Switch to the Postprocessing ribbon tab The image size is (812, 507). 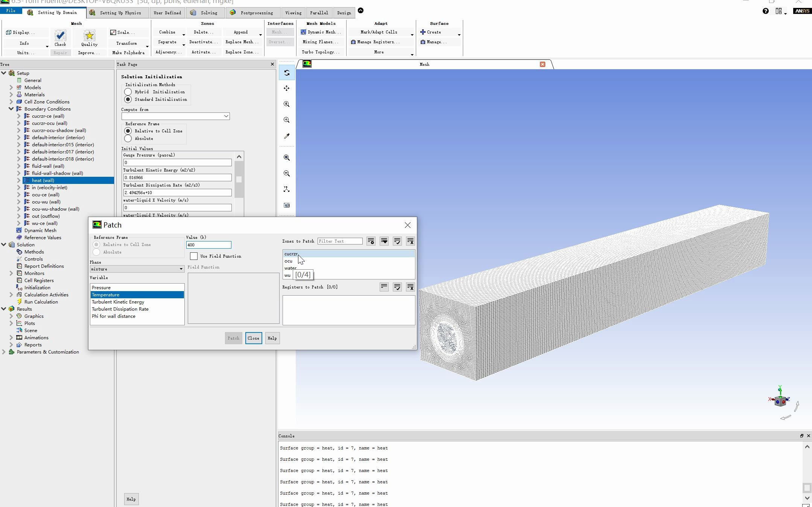(256, 13)
